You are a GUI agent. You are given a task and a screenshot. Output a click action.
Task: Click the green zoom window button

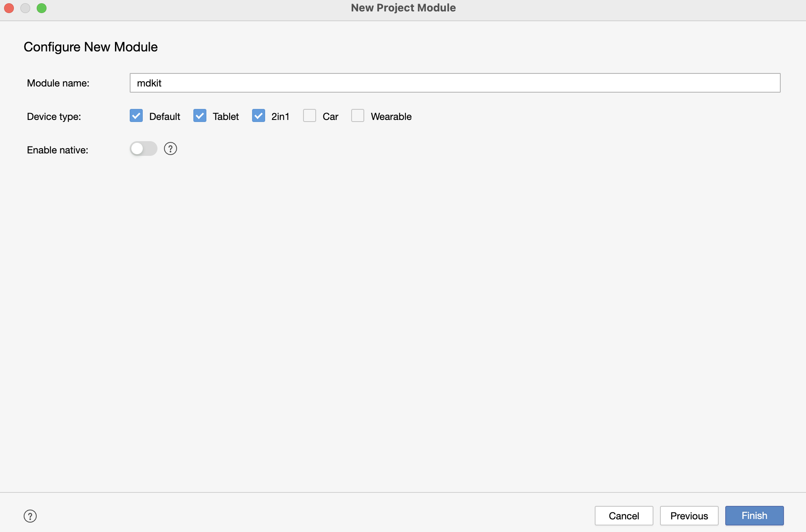point(42,8)
